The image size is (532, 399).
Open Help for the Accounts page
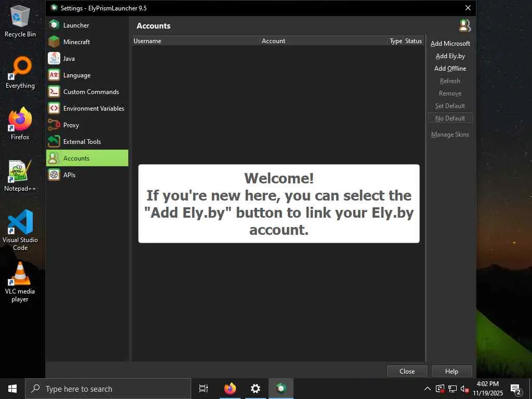click(x=451, y=371)
